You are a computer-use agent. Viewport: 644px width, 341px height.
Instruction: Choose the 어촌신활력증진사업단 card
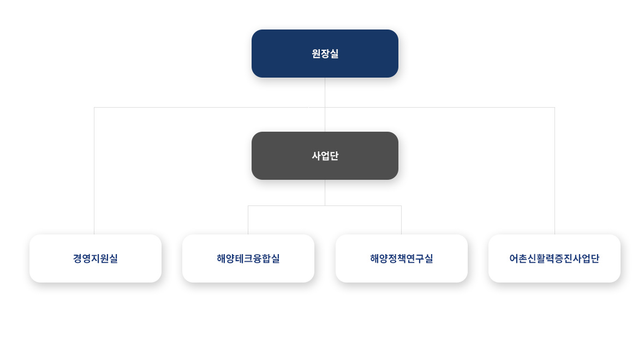click(554, 258)
